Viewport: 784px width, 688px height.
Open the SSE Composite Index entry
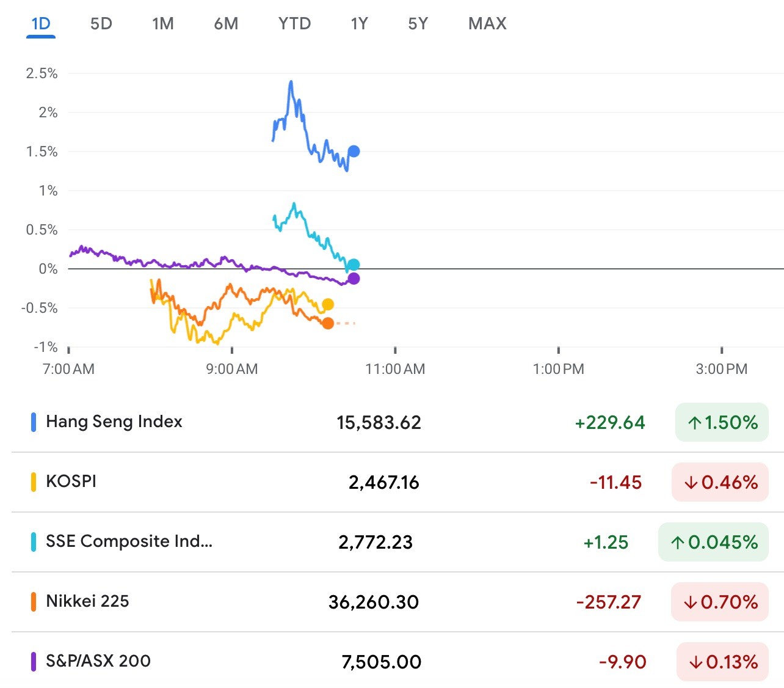[129, 541]
